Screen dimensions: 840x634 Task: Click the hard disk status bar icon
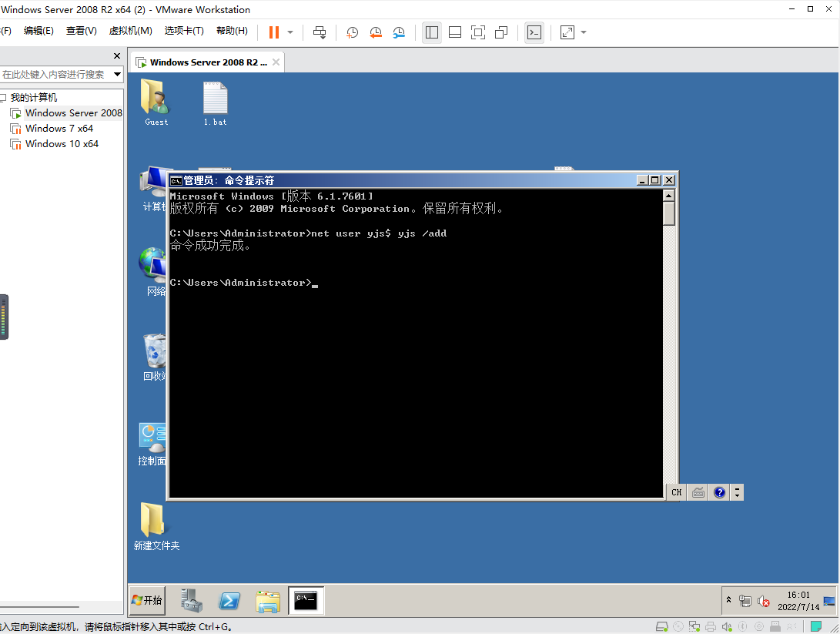click(x=661, y=626)
